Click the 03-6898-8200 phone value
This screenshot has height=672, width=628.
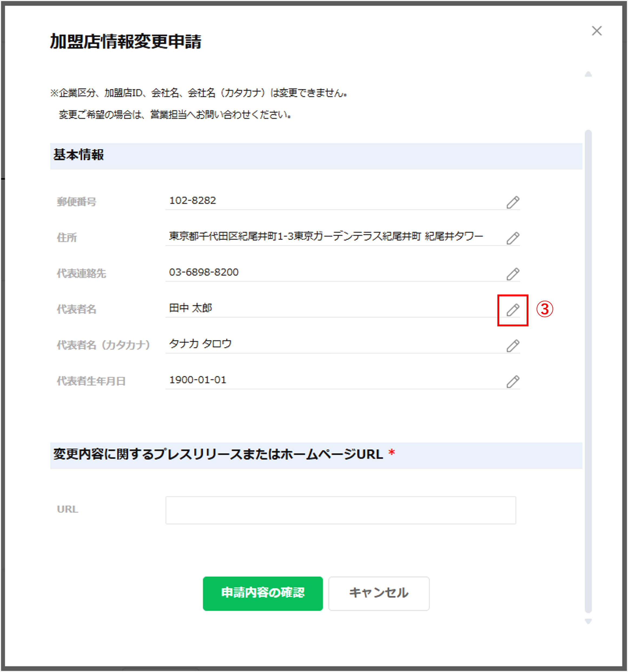point(204,272)
